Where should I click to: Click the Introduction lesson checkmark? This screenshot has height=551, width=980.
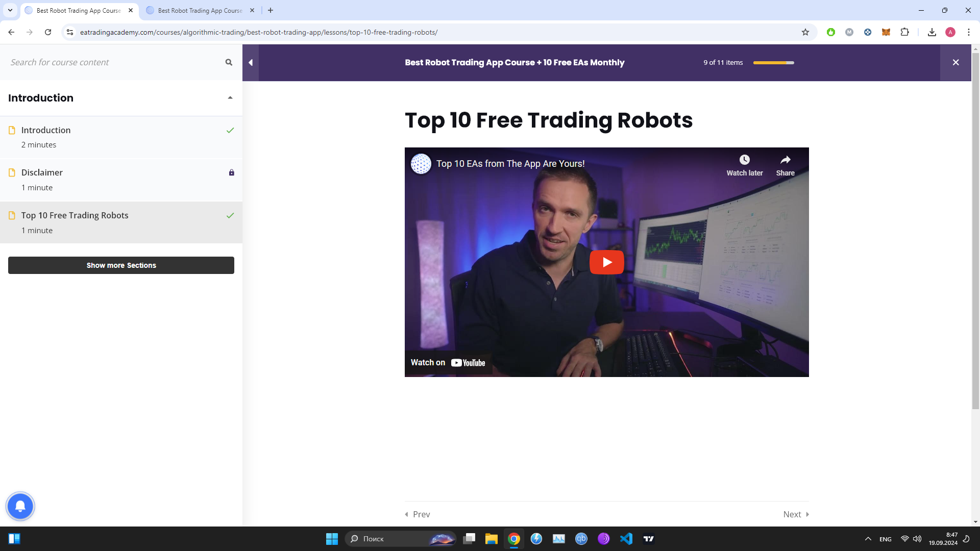(x=230, y=130)
